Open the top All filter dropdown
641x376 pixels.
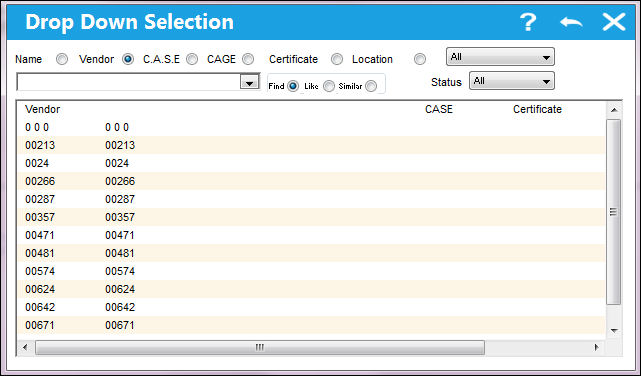point(500,57)
